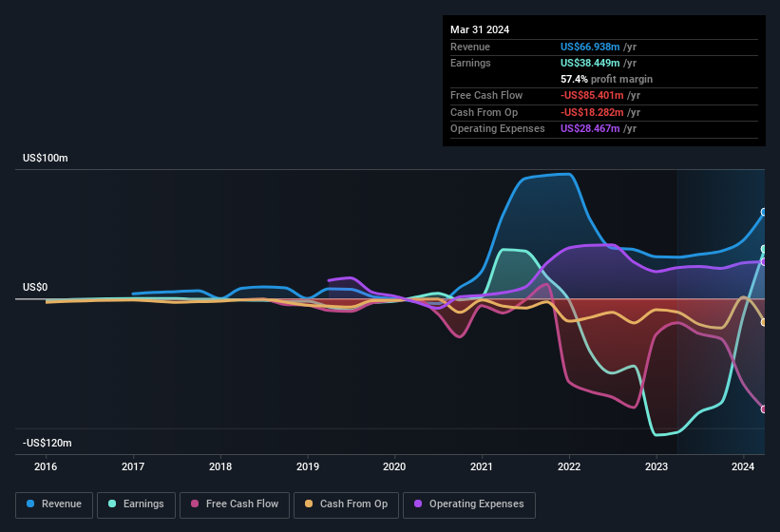The width and height of the screenshot is (780, 532).
Task: Click the Earnings row label in tooltip
Action: pos(470,63)
